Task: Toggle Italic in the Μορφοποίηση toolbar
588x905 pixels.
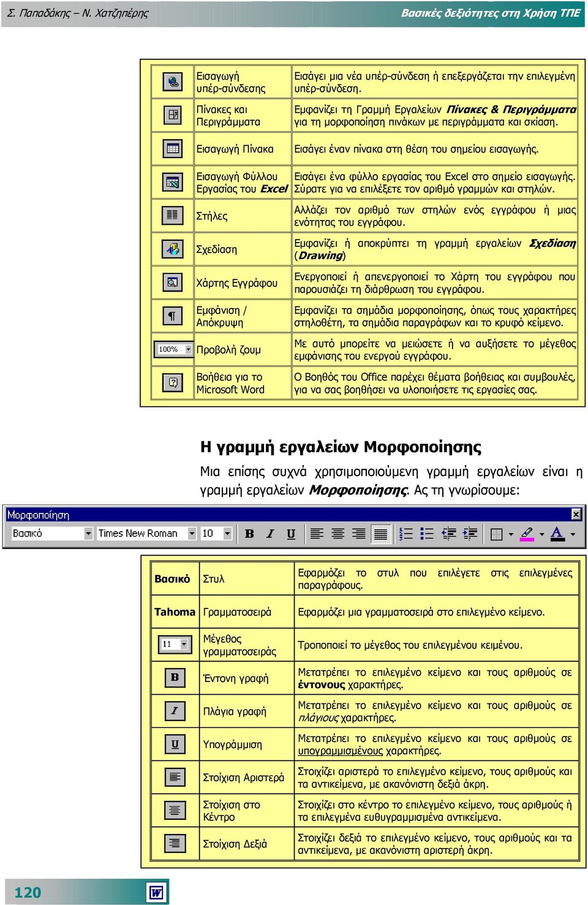Action: (x=270, y=534)
